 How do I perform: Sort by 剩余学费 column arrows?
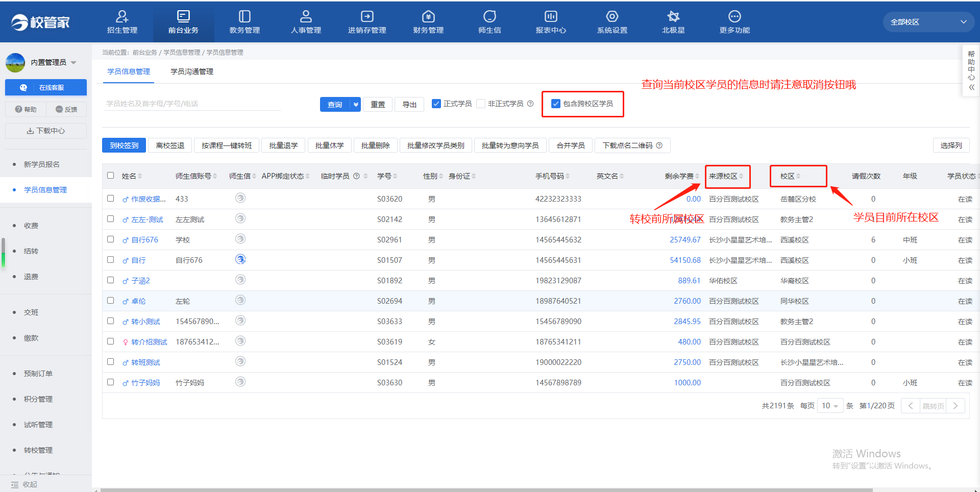[697, 176]
